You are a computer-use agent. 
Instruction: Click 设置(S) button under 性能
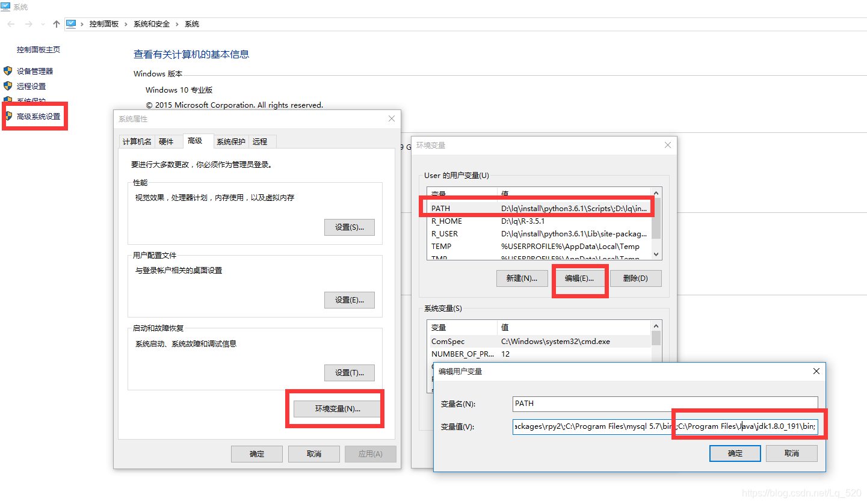click(x=350, y=227)
